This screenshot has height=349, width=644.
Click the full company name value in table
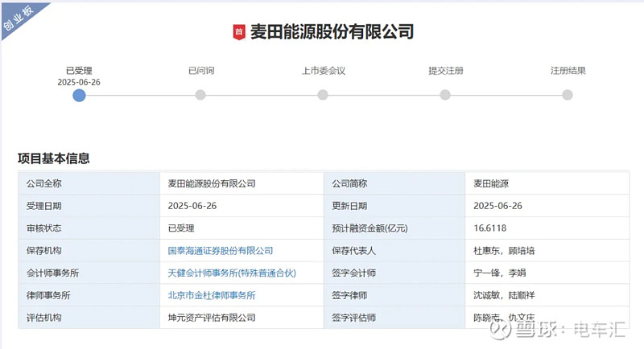pyautogui.click(x=212, y=183)
